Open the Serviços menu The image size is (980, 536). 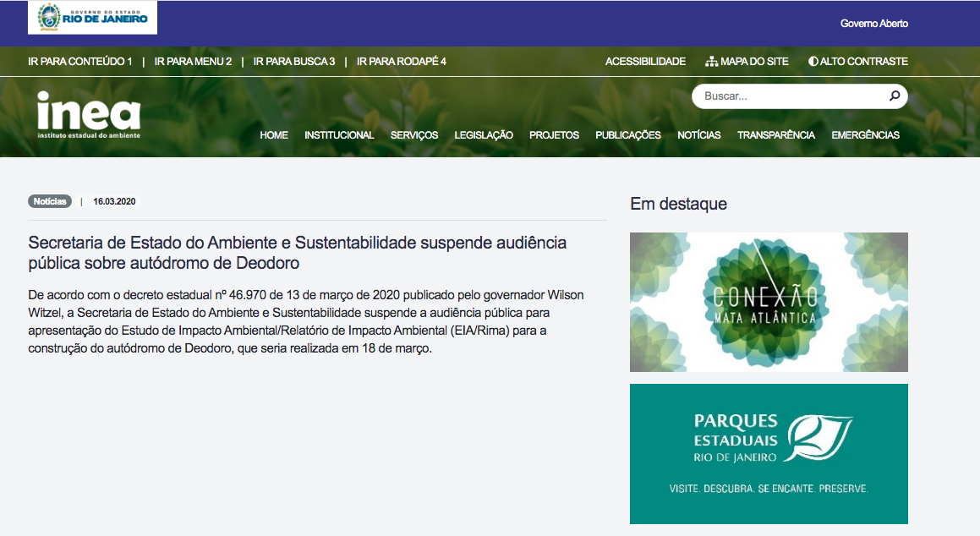click(x=414, y=135)
